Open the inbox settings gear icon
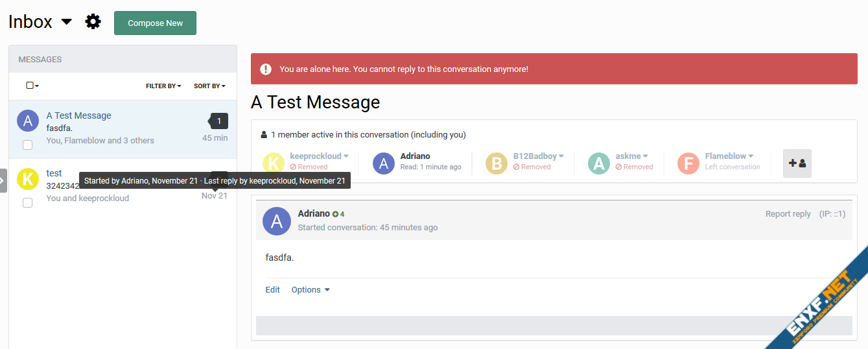Viewport: 868px width, 349px height. click(93, 22)
